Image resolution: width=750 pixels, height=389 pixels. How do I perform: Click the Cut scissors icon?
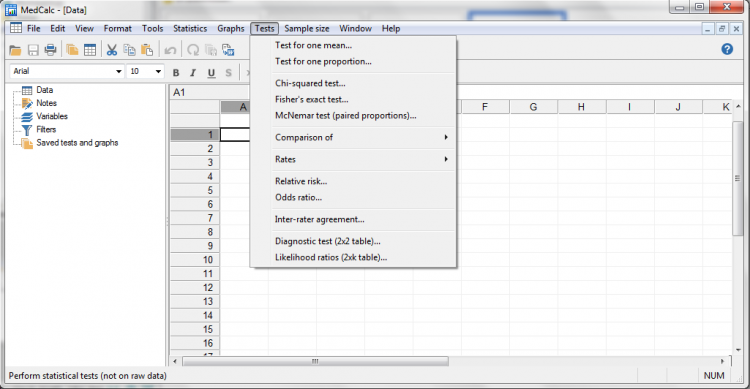pyautogui.click(x=112, y=50)
